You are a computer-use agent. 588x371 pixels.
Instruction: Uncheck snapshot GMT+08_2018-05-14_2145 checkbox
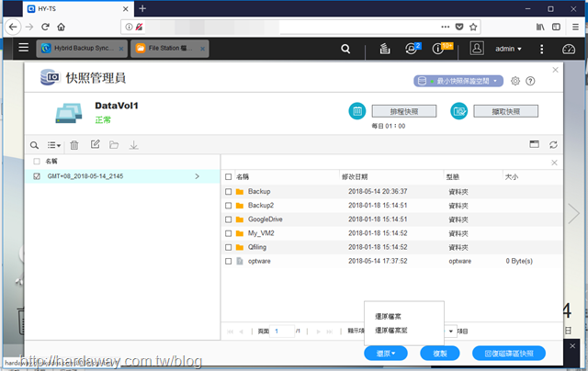coord(37,176)
